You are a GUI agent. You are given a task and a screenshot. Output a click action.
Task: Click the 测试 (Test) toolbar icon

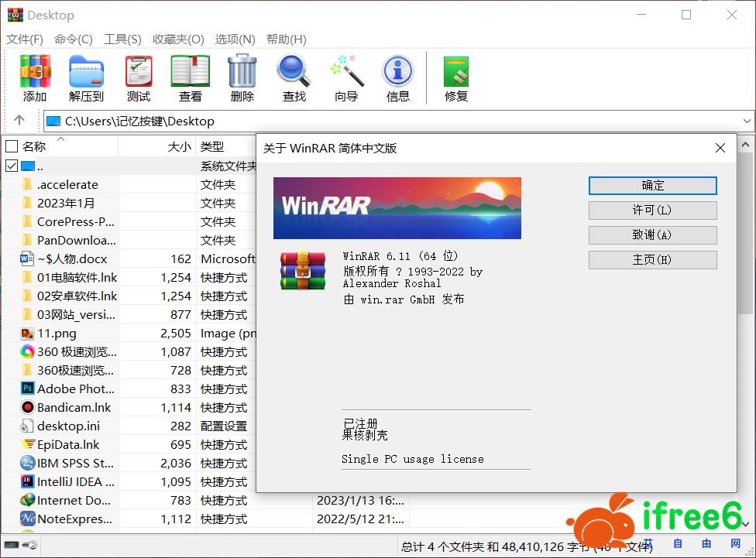click(139, 78)
